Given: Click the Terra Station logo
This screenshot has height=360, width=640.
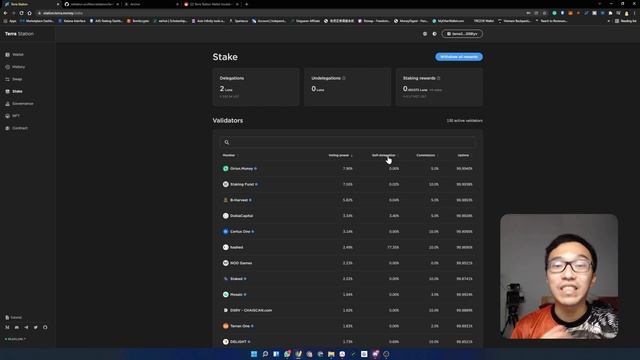Looking at the screenshot, I should 19,34.
